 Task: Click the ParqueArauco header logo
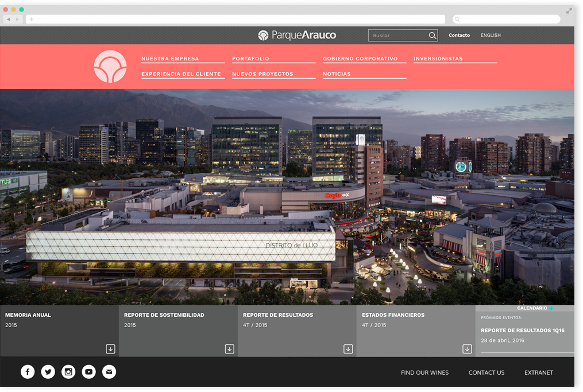pyautogui.click(x=297, y=36)
